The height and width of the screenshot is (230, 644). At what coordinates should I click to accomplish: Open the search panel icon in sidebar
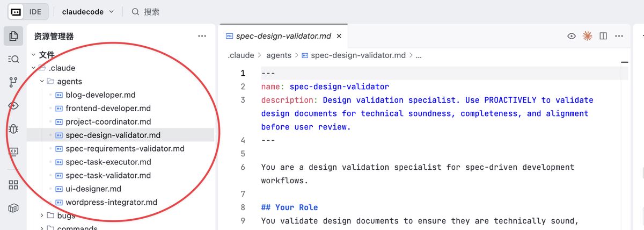pos(13,59)
